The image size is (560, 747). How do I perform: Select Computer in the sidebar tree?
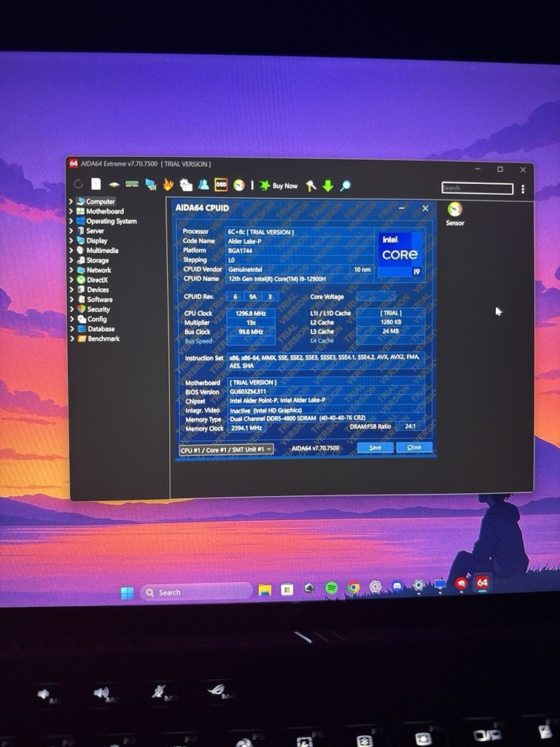[x=101, y=201]
